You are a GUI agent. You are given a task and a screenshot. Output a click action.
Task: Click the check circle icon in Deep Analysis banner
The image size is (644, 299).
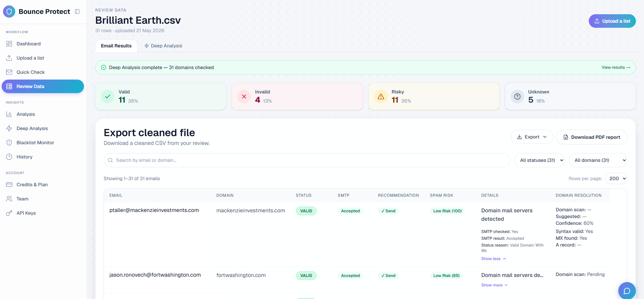(104, 67)
